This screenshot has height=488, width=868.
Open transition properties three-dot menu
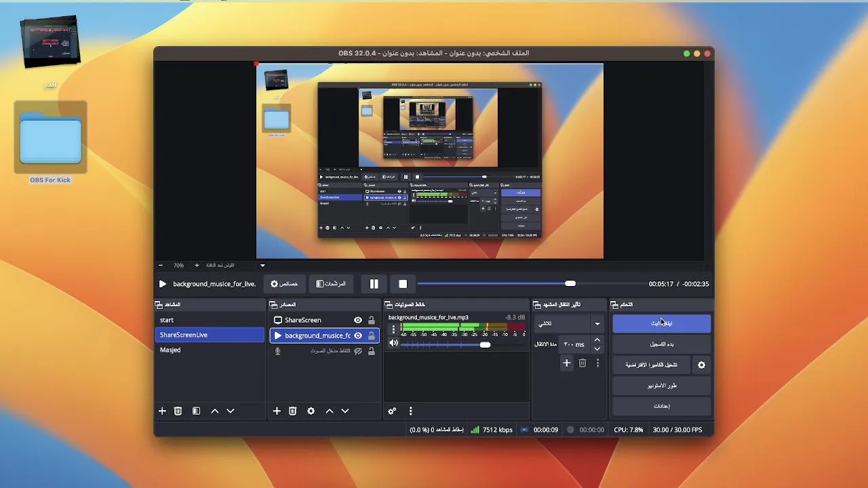point(597,363)
